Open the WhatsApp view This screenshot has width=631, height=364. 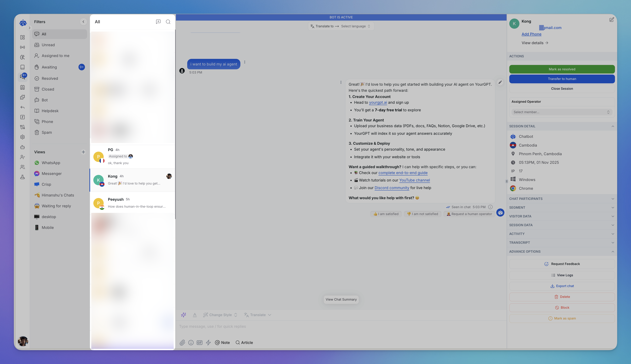click(x=50, y=163)
